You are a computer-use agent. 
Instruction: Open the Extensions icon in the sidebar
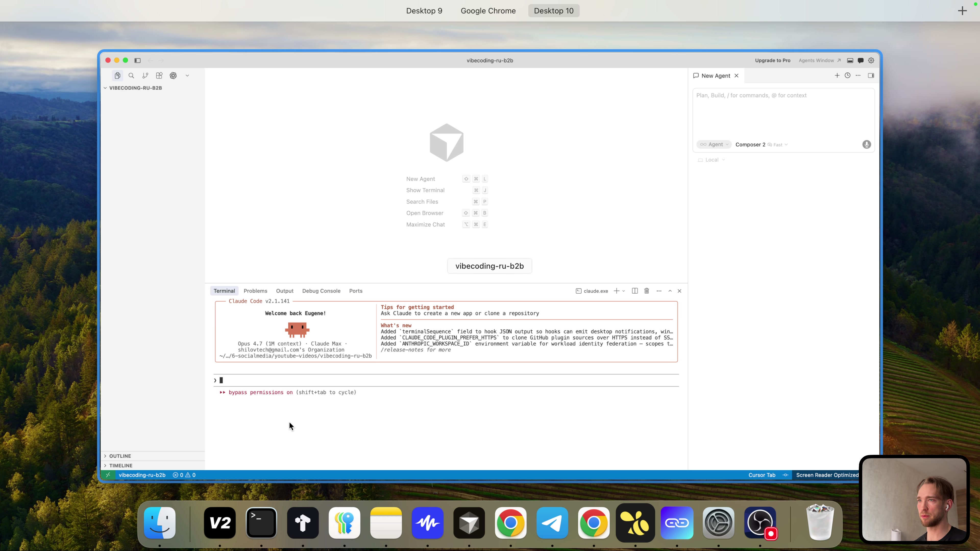[159, 76]
